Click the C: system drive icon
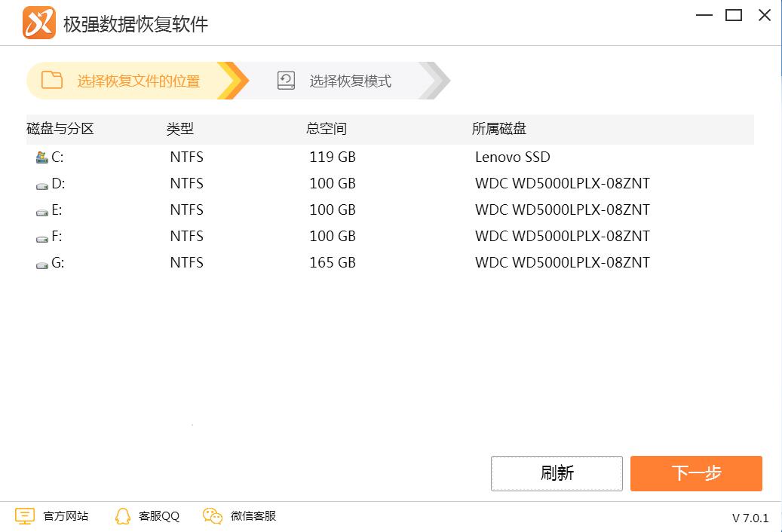This screenshot has width=782, height=532. coord(42,157)
